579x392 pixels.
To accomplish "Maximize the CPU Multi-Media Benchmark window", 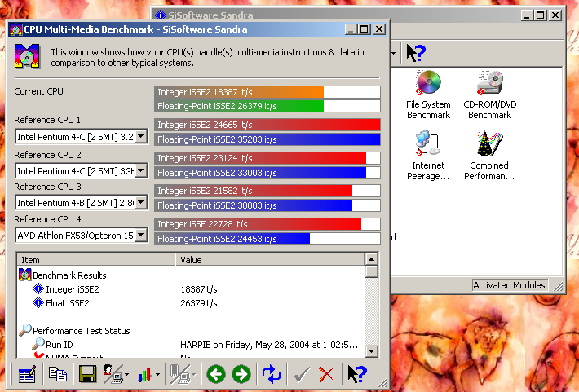I will [364, 29].
